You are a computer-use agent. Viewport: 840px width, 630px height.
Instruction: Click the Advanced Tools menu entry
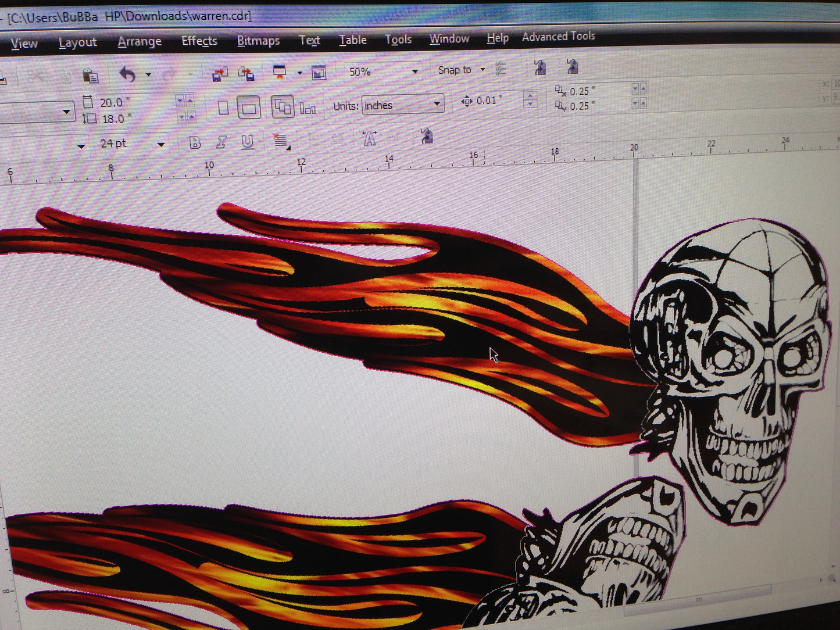[558, 36]
